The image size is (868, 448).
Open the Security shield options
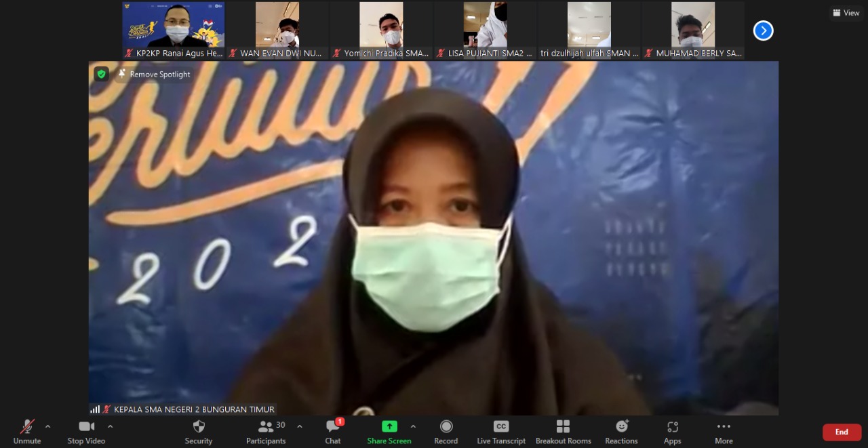199,431
